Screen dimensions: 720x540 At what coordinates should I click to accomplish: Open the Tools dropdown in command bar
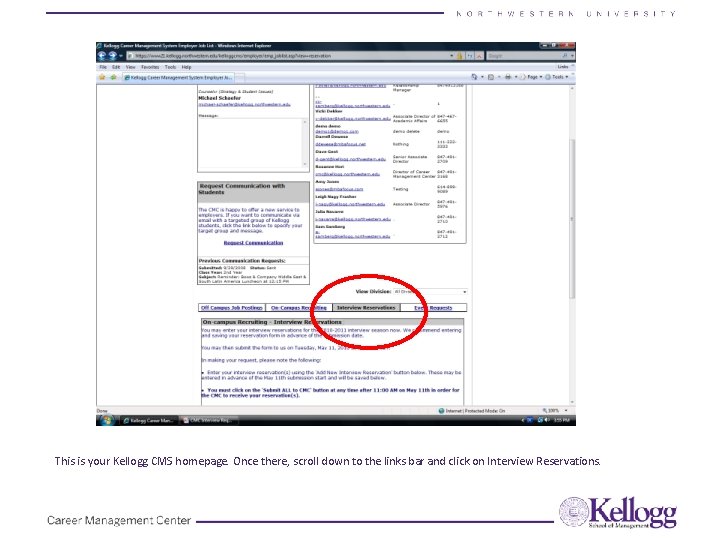point(557,77)
